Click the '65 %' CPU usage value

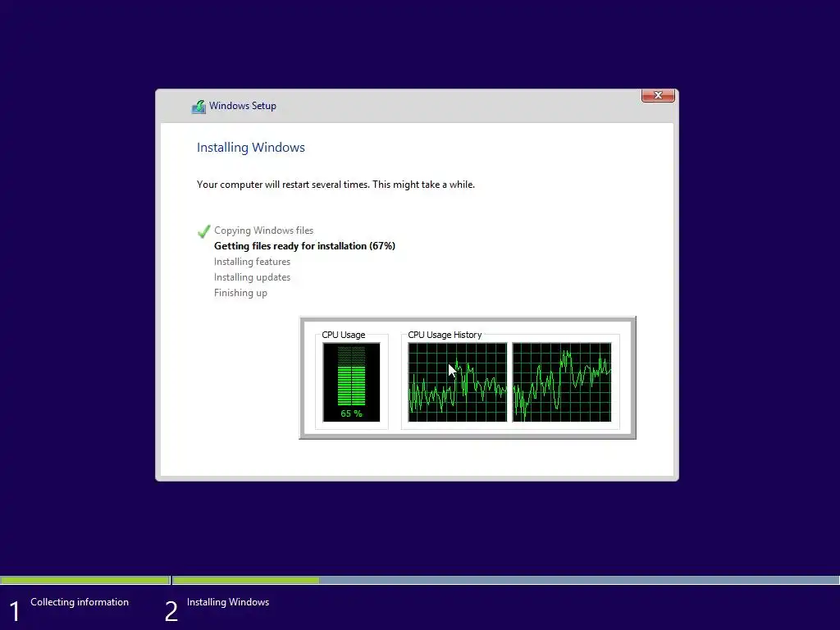click(351, 413)
